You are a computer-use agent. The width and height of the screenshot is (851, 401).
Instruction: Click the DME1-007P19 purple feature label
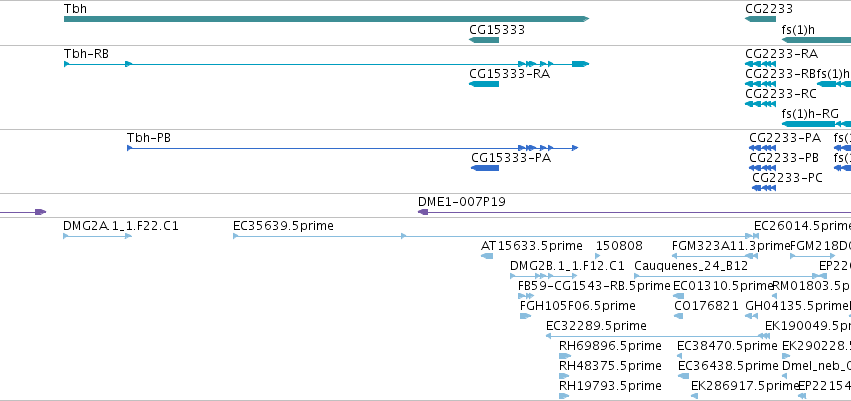pyautogui.click(x=461, y=202)
